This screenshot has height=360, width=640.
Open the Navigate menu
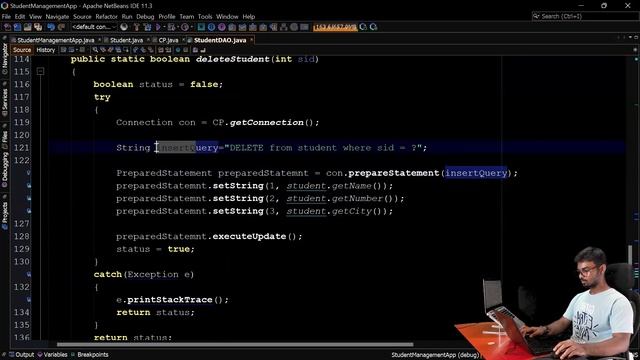pyautogui.click(x=57, y=17)
